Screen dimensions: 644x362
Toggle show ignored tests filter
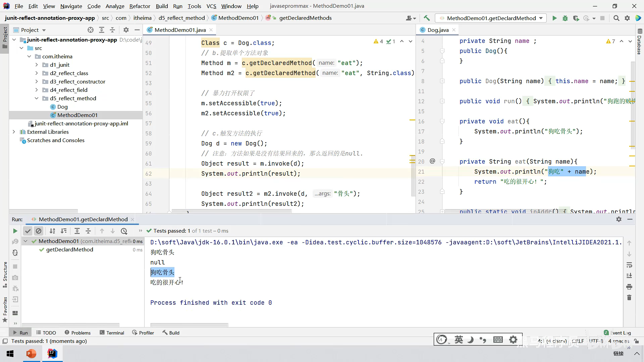pyautogui.click(x=39, y=231)
